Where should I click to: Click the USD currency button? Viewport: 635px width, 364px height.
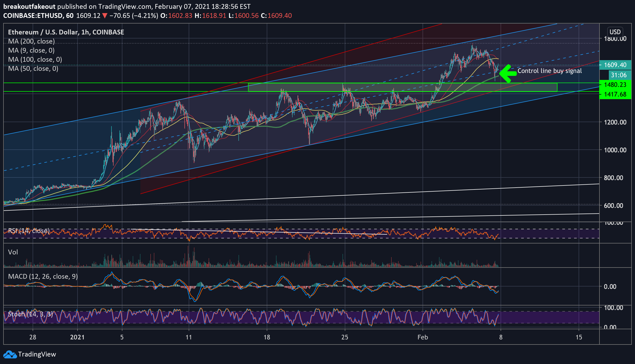615,32
